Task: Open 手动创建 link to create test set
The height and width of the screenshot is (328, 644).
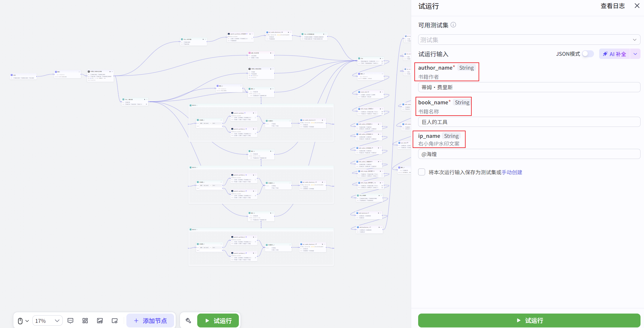Action: [x=512, y=172]
